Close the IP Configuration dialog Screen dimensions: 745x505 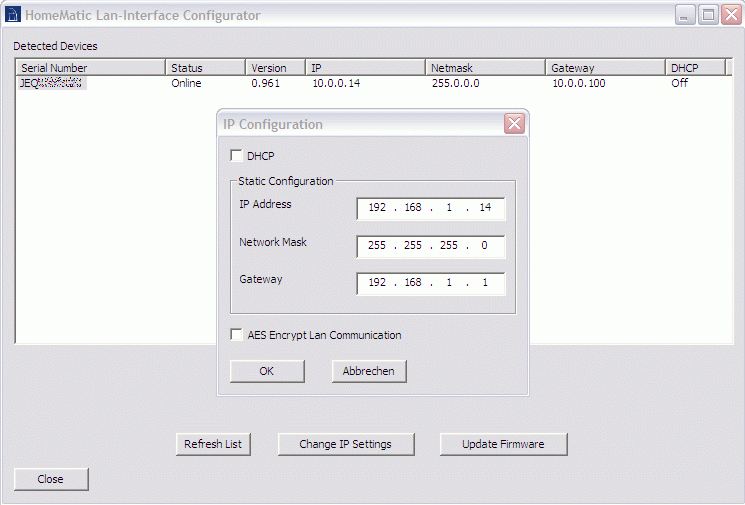515,124
